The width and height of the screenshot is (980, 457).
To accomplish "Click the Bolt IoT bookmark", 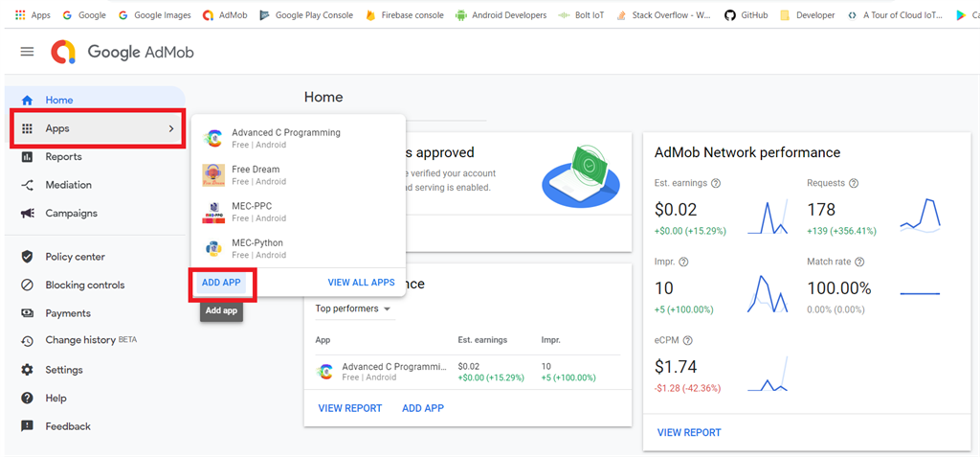I will pyautogui.click(x=581, y=15).
